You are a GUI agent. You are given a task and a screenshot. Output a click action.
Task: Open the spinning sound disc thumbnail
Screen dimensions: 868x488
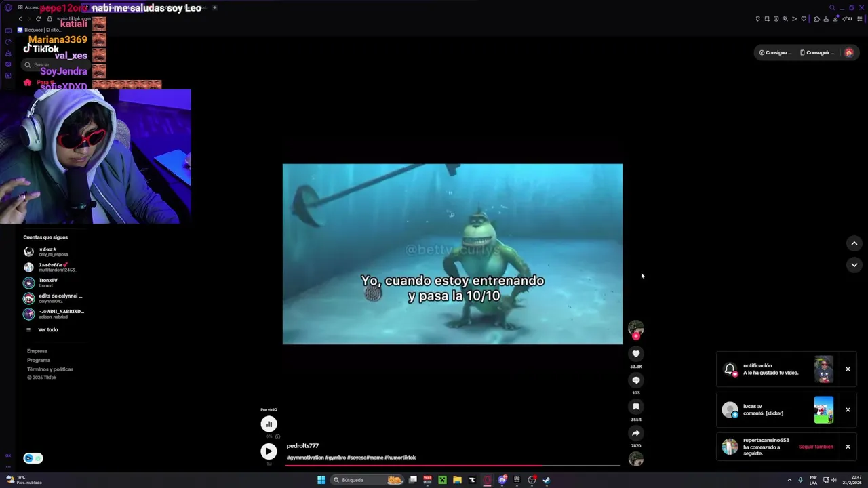click(x=635, y=459)
